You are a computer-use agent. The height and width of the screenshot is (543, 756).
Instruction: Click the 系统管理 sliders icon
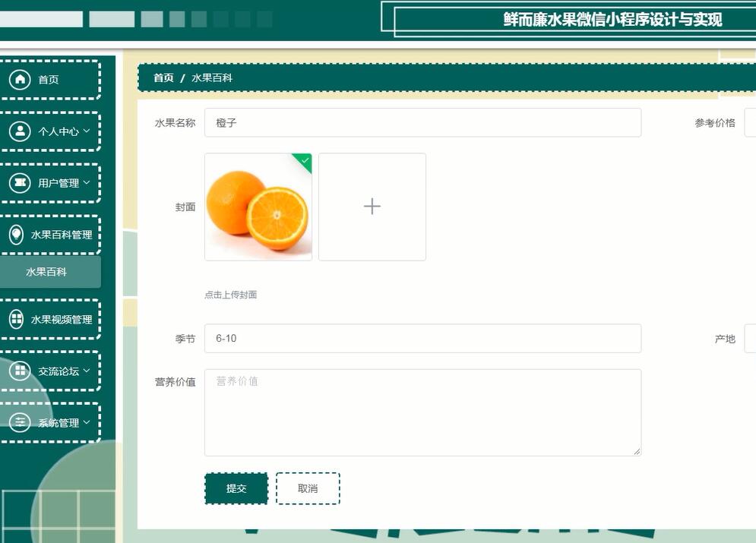(20, 422)
